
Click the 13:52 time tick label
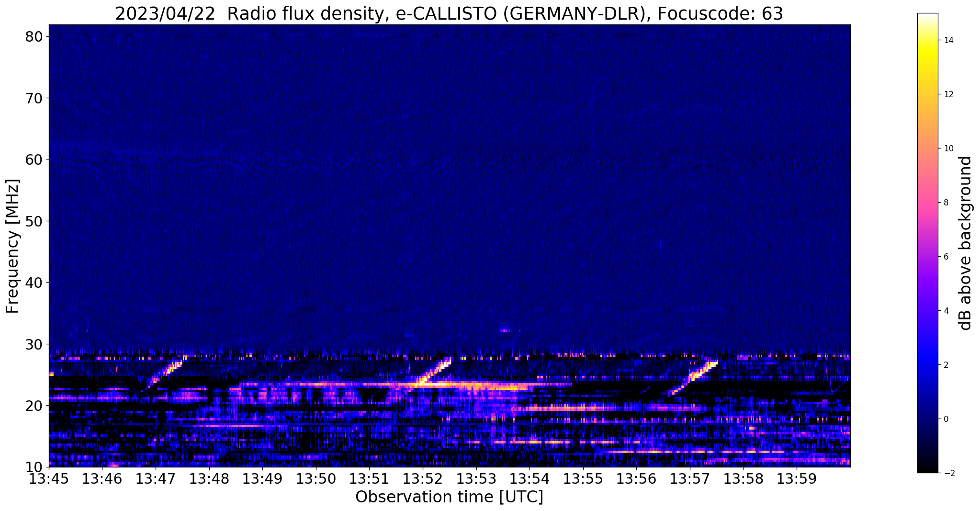[x=423, y=478]
